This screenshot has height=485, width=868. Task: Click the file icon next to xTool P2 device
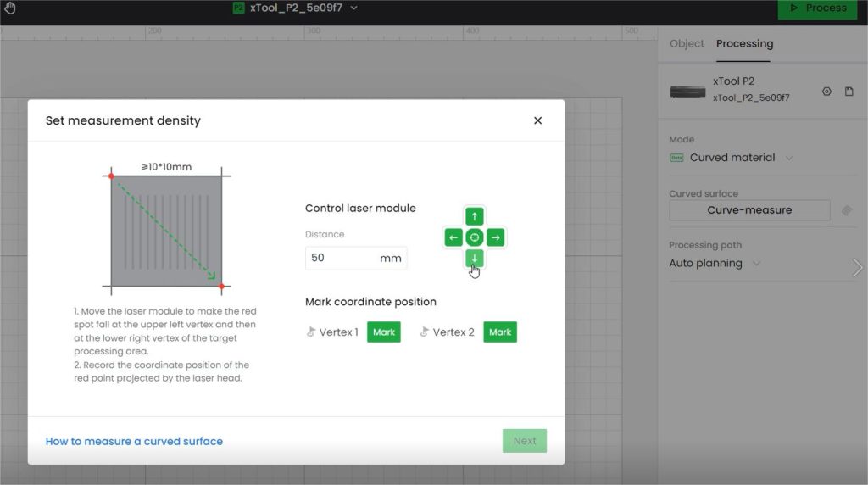(849, 92)
